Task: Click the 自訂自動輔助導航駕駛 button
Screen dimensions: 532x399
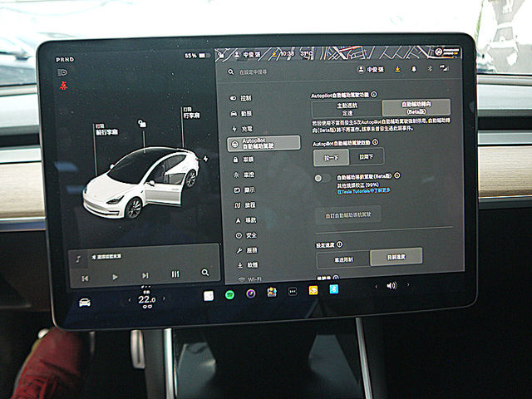Action: coord(348,214)
